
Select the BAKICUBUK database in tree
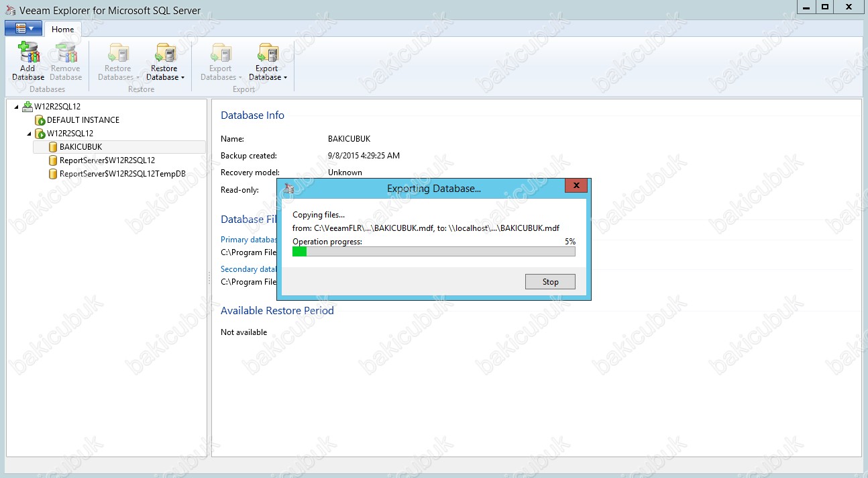80,147
